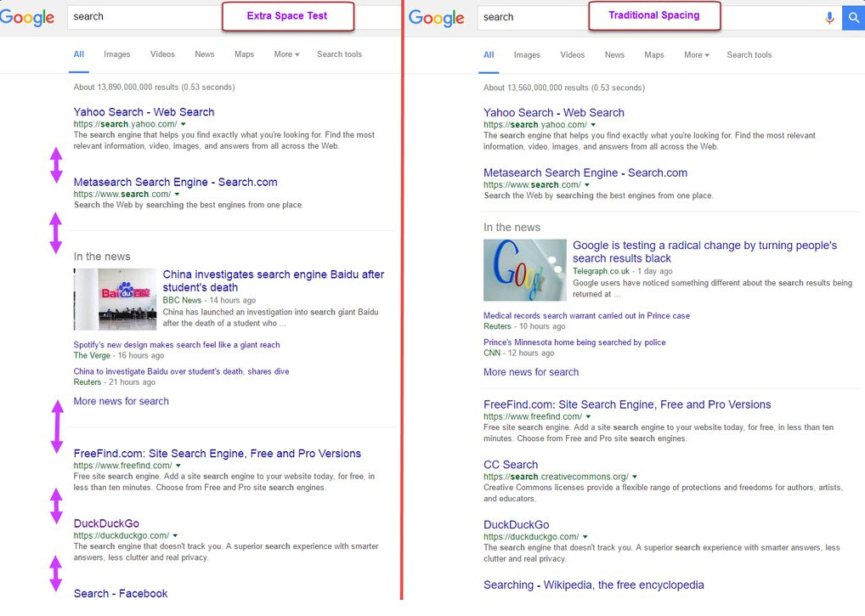Click the Google logo in left panel
This screenshot has height=616, width=865.
[27, 17]
